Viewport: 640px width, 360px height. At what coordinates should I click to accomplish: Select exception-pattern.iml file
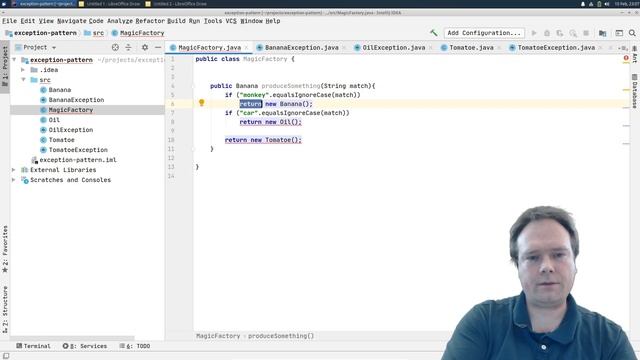(78, 160)
